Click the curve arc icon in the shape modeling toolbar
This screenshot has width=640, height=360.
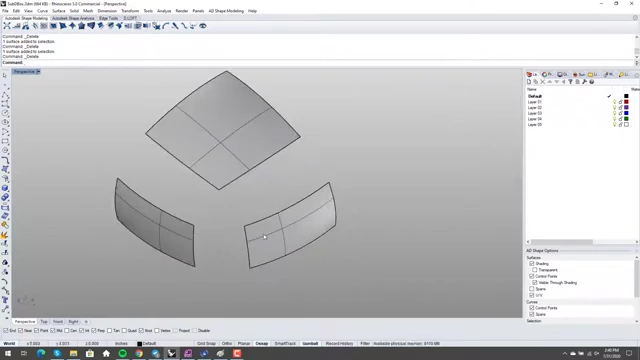pos(165,26)
